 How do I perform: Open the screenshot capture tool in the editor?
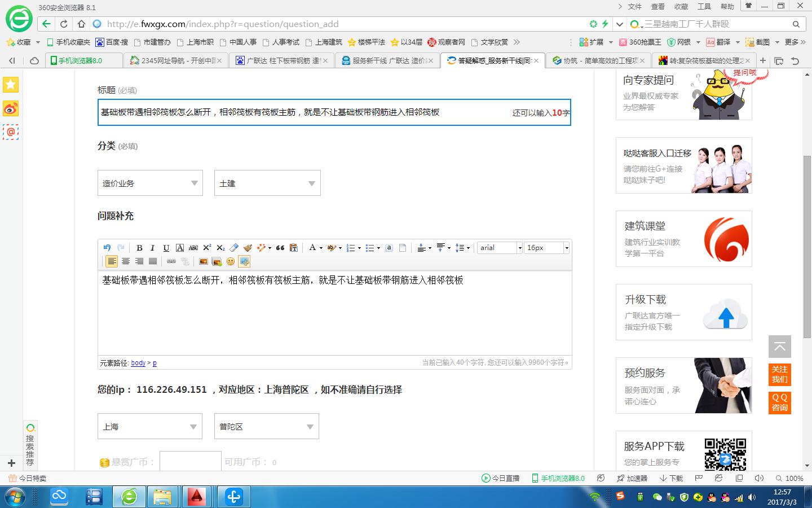(x=244, y=261)
